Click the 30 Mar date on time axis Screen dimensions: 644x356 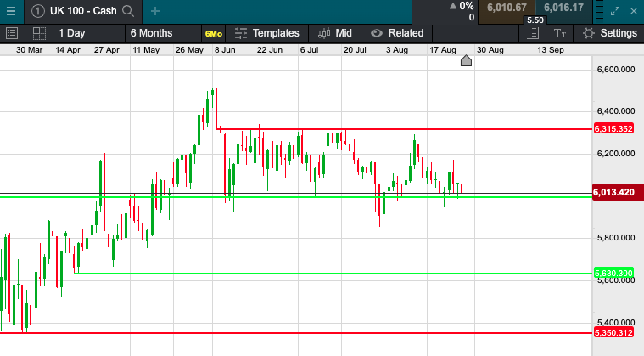[x=29, y=50]
